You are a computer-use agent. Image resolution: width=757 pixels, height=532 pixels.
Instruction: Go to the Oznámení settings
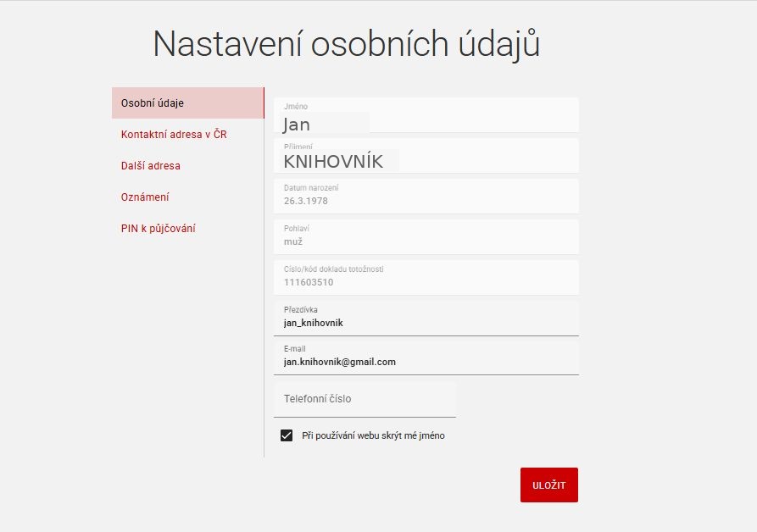pyautogui.click(x=145, y=197)
